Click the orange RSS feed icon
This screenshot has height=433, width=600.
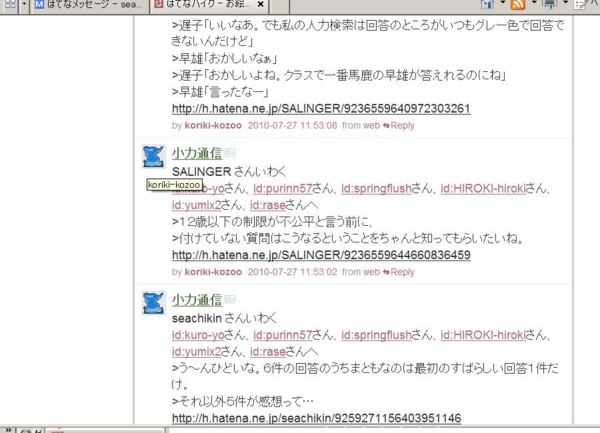(518, 4)
